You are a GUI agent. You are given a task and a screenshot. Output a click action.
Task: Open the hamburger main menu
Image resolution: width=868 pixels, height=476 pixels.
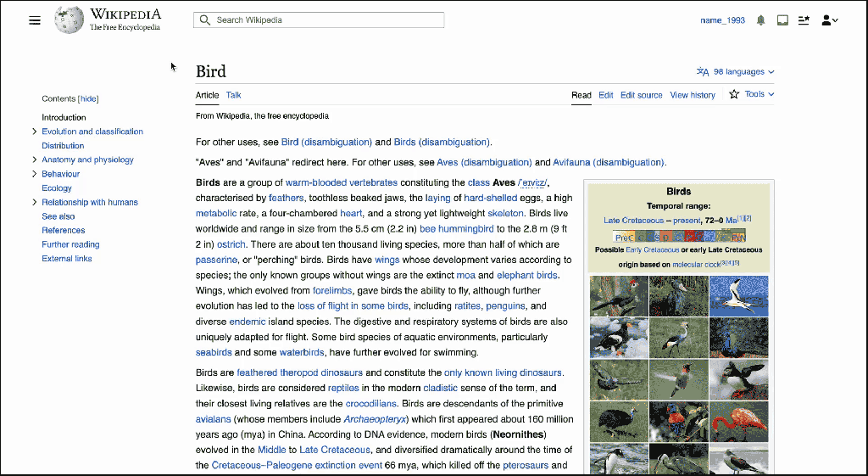coord(35,20)
